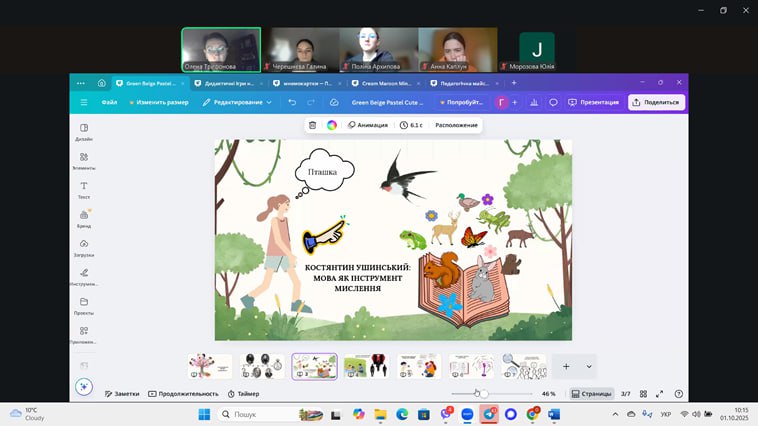Open the help question mark button

tap(679, 394)
